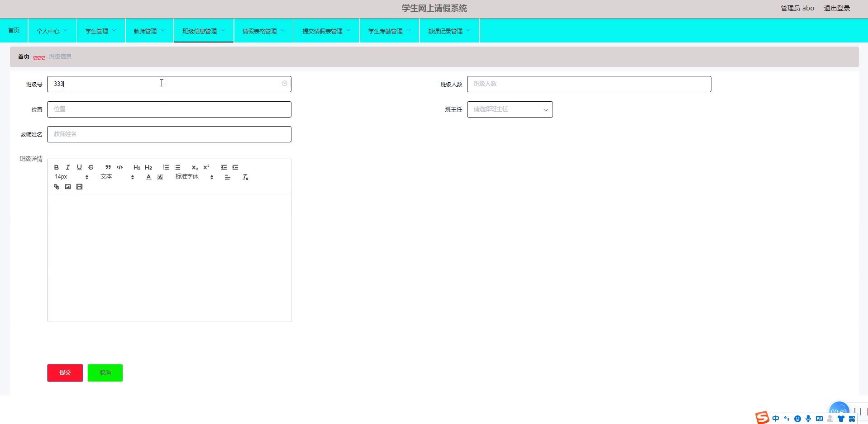Image resolution: width=868 pixels, height=424 pixels.
Task: Open the 请选择班主任 dropdown
Action: (x=510, y=109)
